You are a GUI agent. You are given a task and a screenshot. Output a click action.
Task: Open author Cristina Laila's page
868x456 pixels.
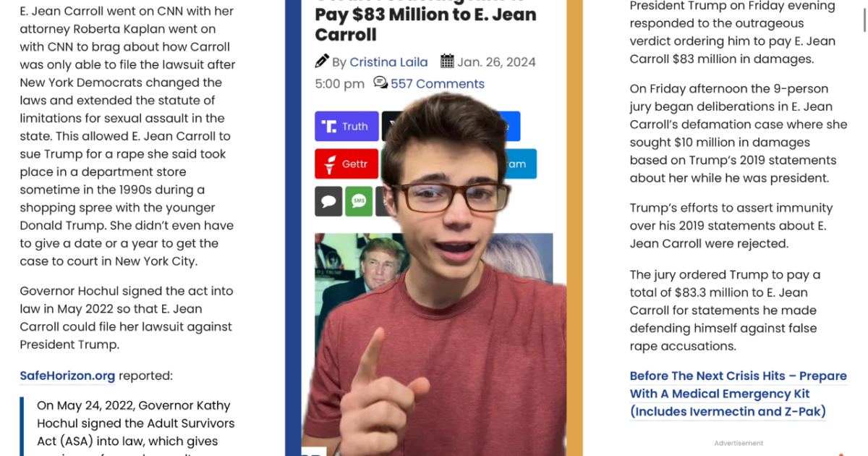[x=388, y=62]
